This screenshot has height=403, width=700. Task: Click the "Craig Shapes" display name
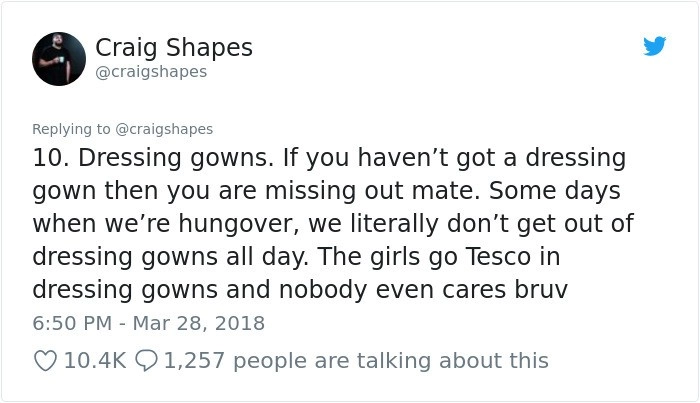pyautogui.click(x=173, y=47)
